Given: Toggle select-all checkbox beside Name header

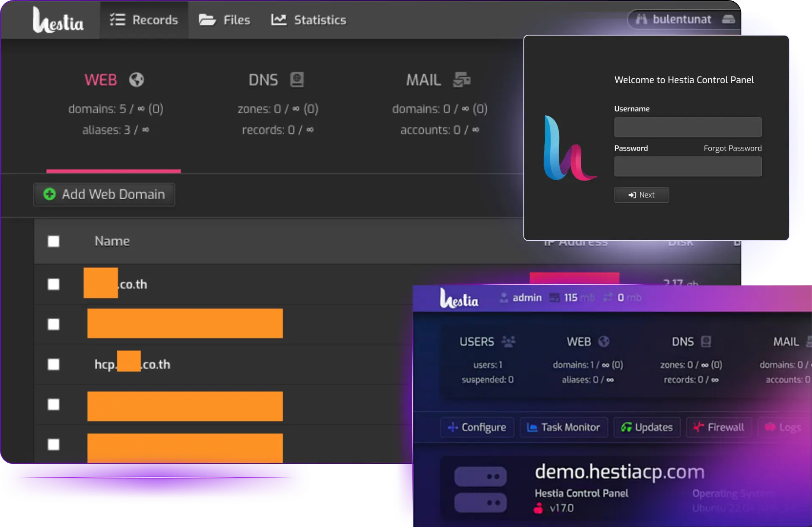Looking at the screenshot, I should pos(54,241).
